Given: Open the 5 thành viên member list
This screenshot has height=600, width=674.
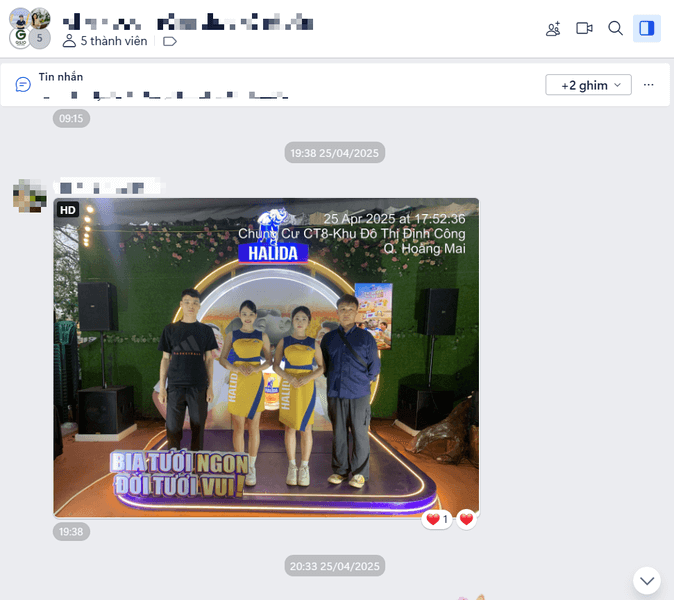Looking at the screenshot, I should [105, 41].
